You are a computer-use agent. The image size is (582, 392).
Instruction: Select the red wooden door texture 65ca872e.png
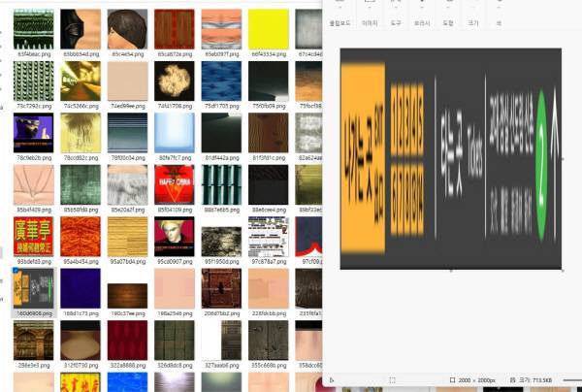tap(175, 29)
